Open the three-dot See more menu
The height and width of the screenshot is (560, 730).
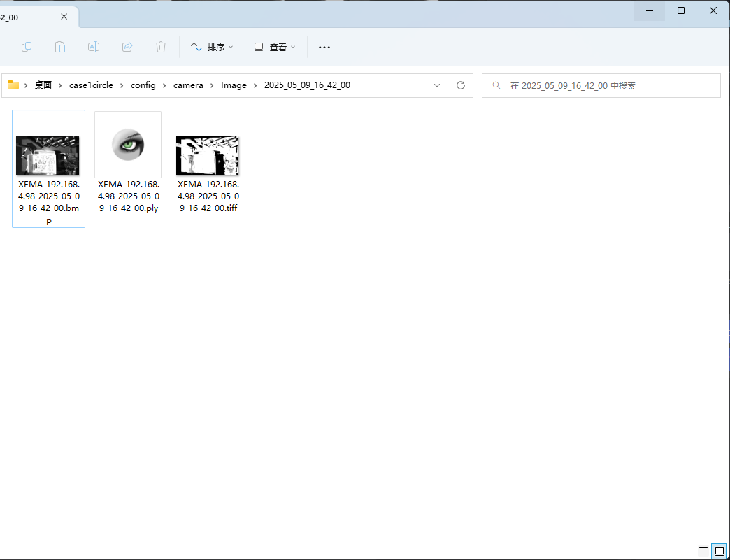(324, 47)
